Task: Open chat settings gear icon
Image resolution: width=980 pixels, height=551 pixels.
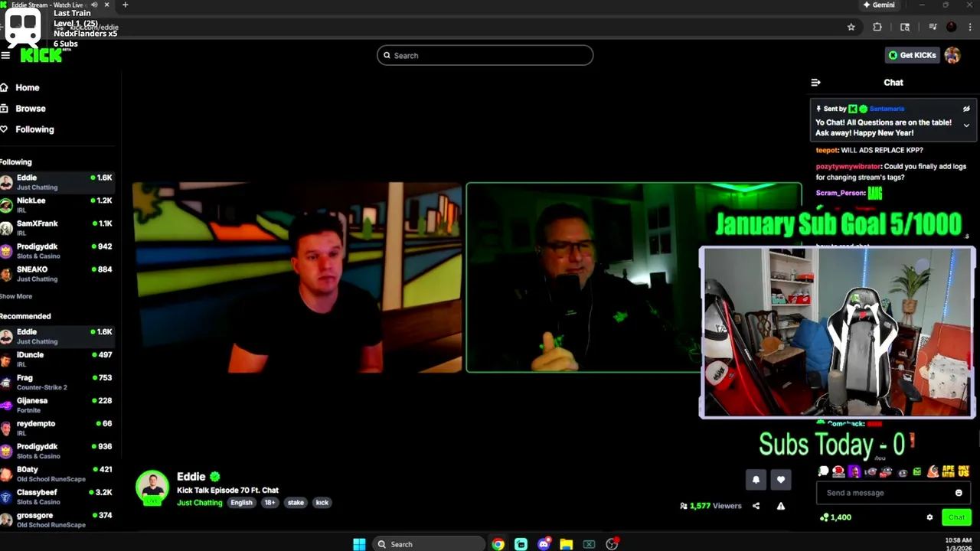Action: [929, 517]
